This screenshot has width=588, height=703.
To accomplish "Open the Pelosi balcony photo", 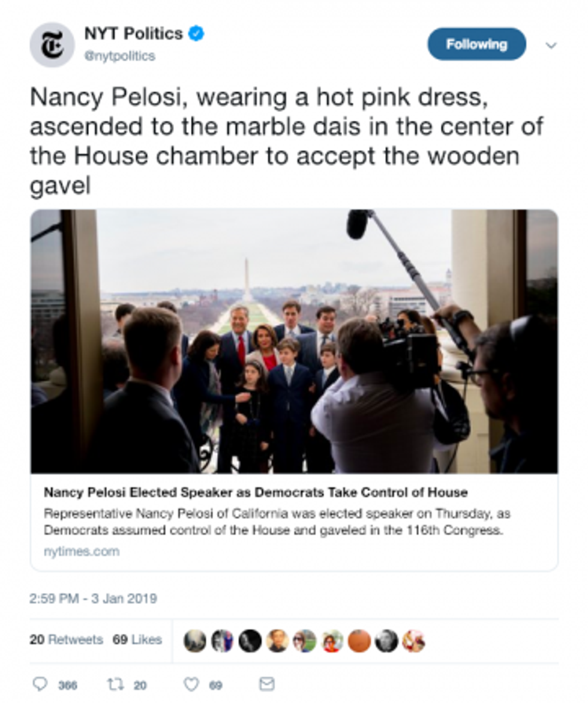I will (x=294, y=341).
